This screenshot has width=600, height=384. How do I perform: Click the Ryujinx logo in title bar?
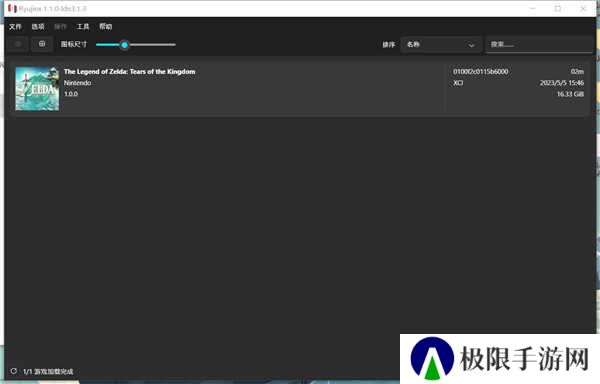12,8
